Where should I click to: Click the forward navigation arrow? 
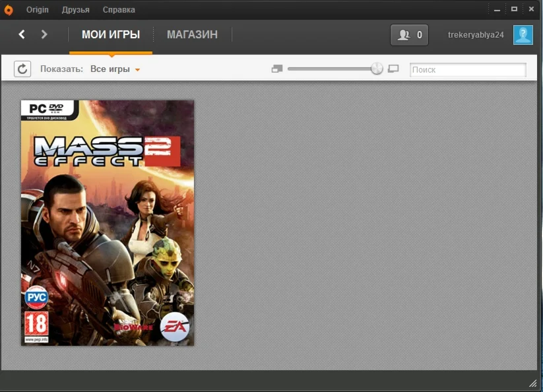[x=44, y=34]
